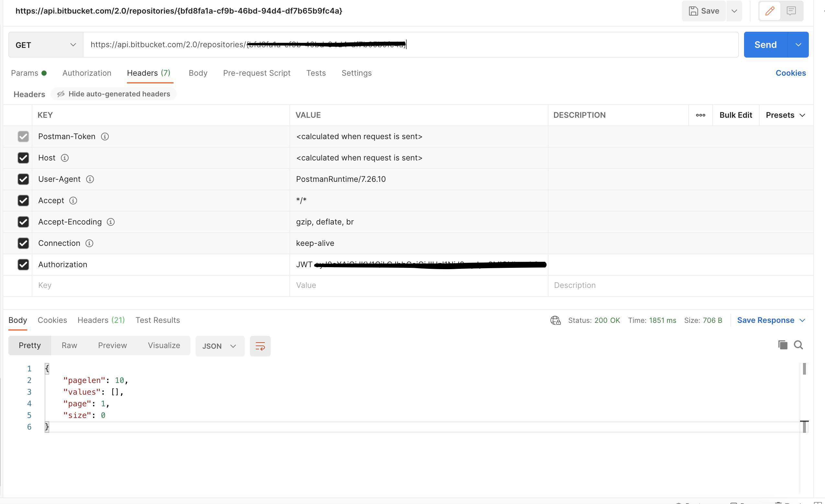This screenshot has height=504, width=825.
Task: Click the response body scrollbar
Action: [804, 369]
